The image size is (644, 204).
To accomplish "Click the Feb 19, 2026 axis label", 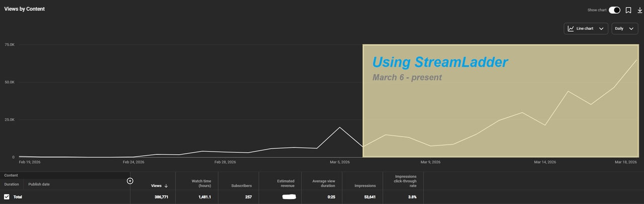I will point(30,162).
